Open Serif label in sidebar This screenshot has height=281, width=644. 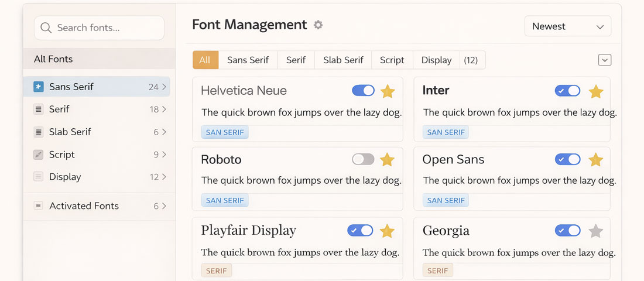[59, 109]
